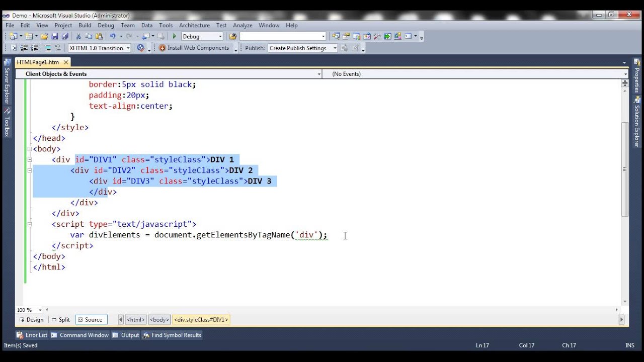Click the greyed Redo arrow icon
This screenshot has height=362, width=644.
click(128, 36)
